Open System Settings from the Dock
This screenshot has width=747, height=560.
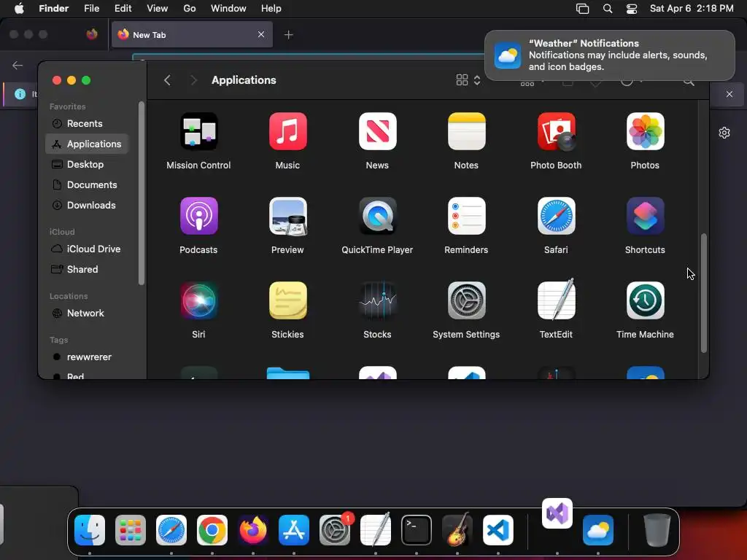click(x=335, y=530)
